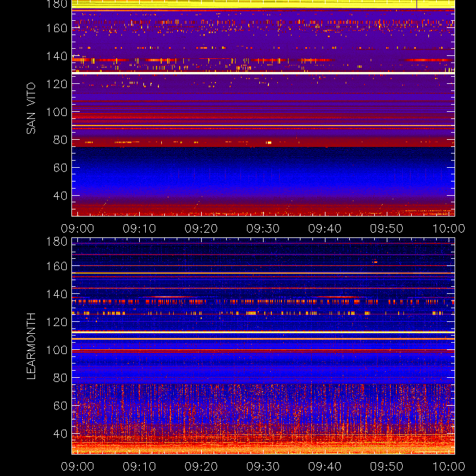This screenshot has height=476, width=476.
Task: Click the 09:10 time label under the Learmonth plot
Action: 139,466
